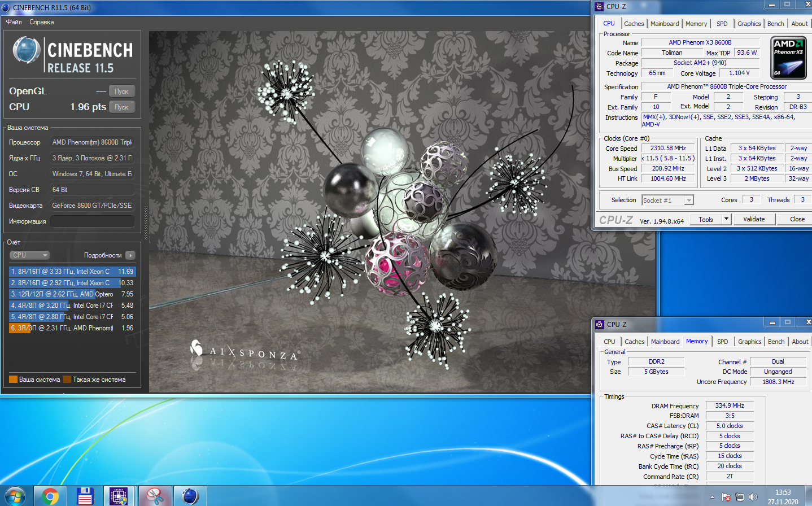The image size is (812, 506).
Task: Open the CPU ranking dropdown in Cinebench
Action: click(30, 255)
